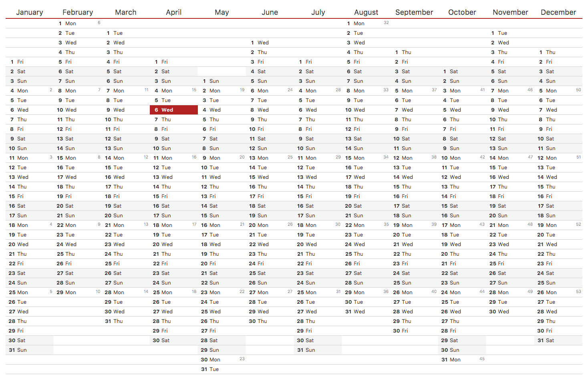Image resolution: width=588 pixels, height=379 pixels.
Task: Select 1 Sat in October
Action: 462,71
